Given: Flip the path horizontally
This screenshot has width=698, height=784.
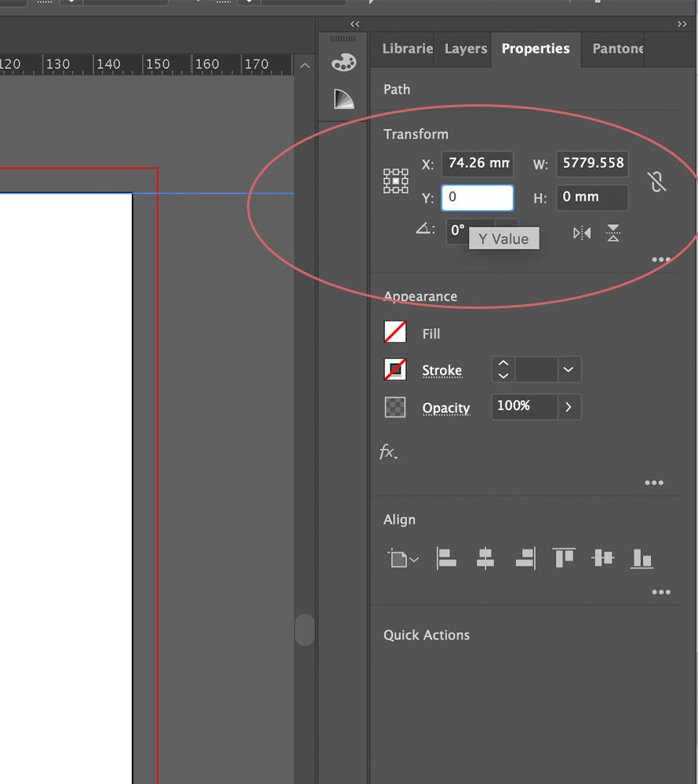Looking at the screenshot, I should coord(582,233).
